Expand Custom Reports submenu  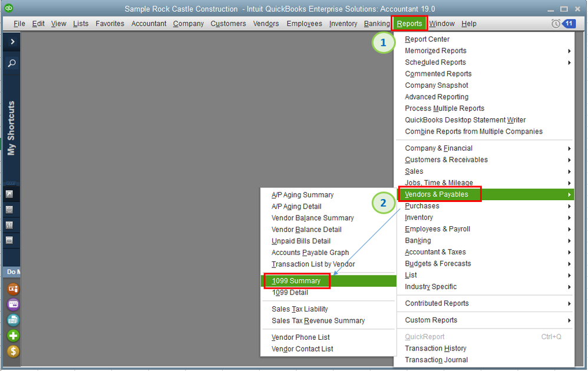(484, 320)
